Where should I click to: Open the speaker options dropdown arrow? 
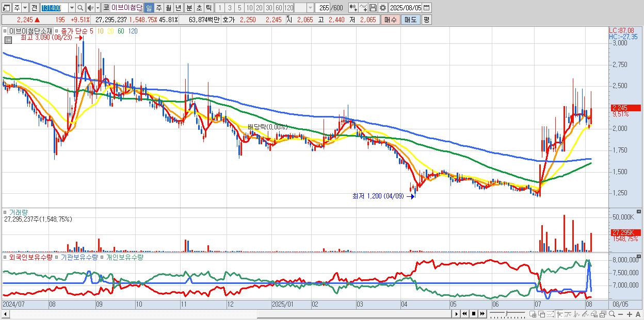click(x=98, y=8)
